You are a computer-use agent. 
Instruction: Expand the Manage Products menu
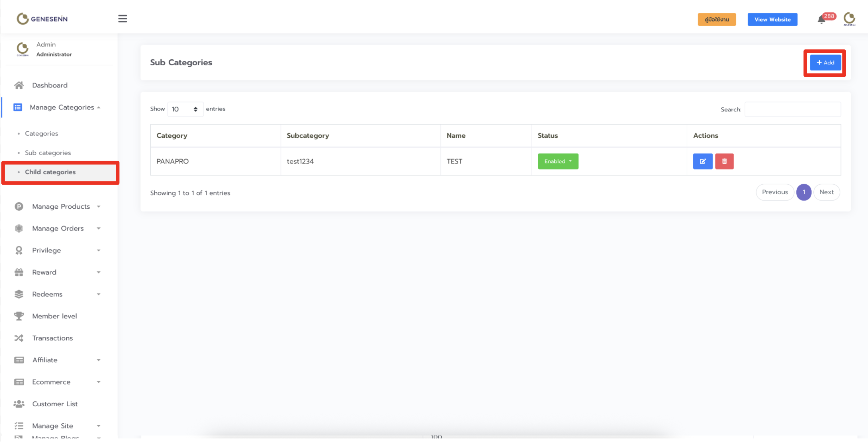point(61,207)
